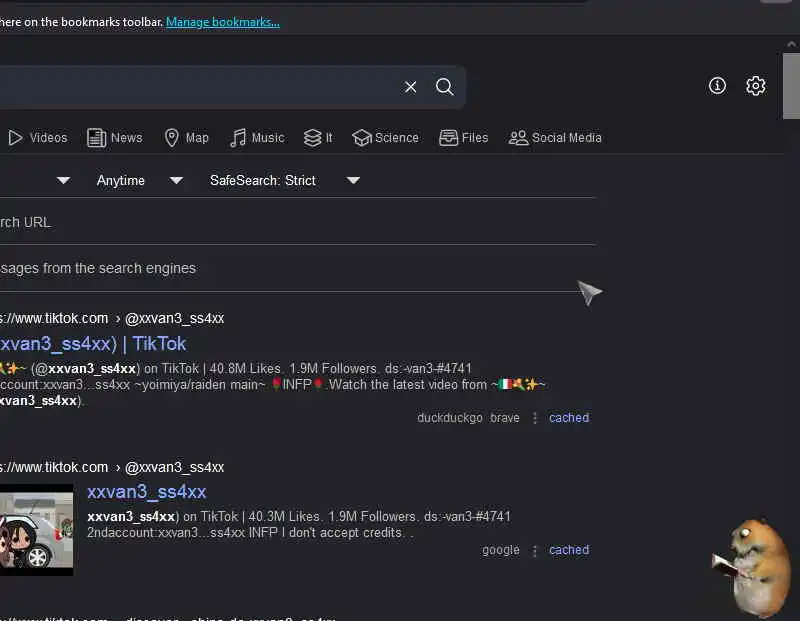Click the Music note icon
800x621 pixels.
(238, 138)
